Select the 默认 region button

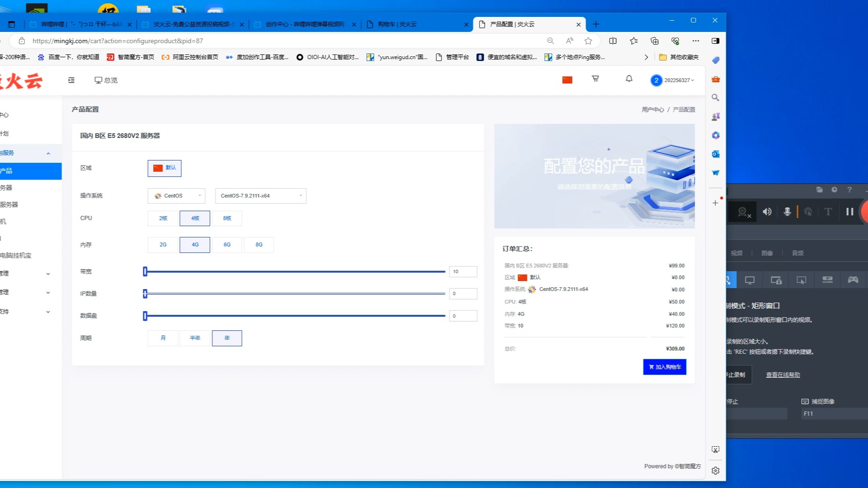pyautogui.click(x=164, y=168)
